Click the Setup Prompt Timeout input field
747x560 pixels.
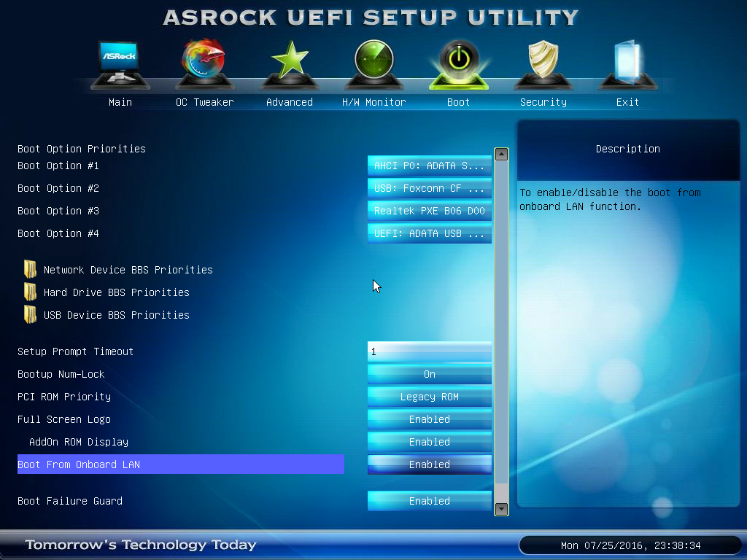click(x=429, y=351)
